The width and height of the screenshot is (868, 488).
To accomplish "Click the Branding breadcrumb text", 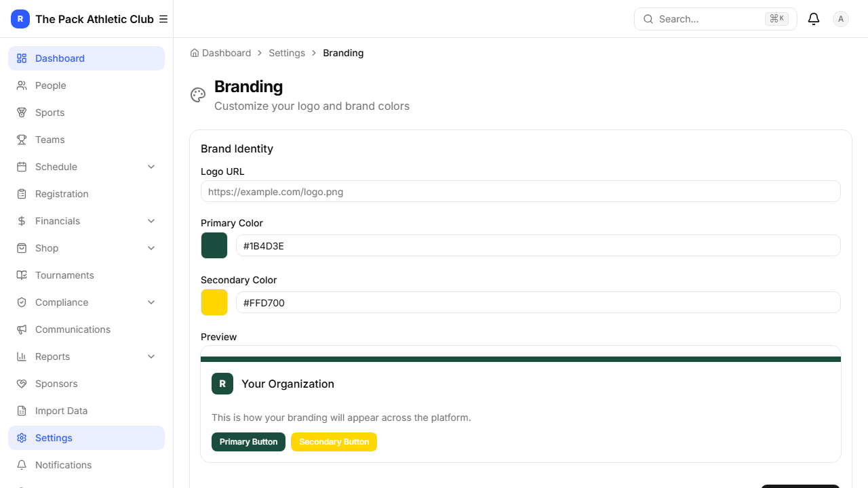I will point(343,53).
